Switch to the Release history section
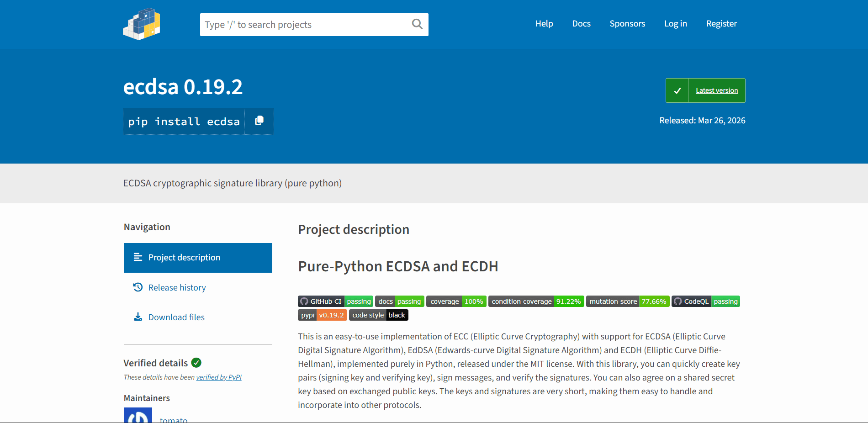868x423 pixels. click(x=177, y=287)
